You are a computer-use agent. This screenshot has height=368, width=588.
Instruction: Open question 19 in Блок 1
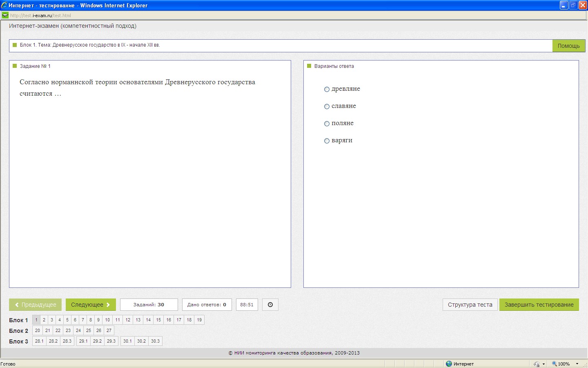(199, 320)
